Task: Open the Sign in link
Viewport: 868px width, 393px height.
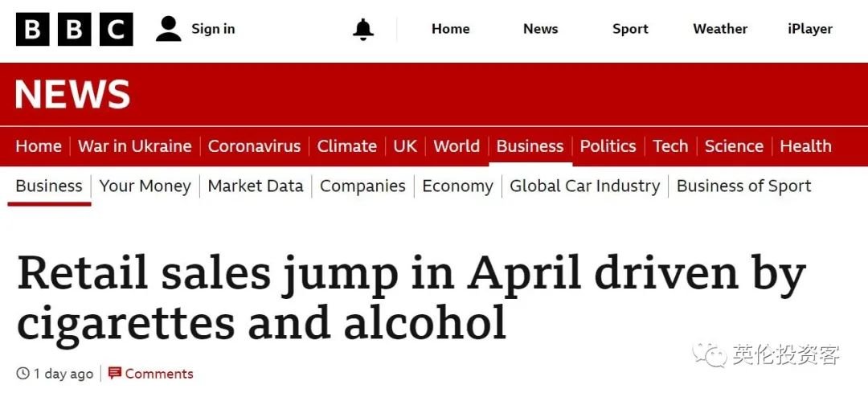Action: coord(213,29)
